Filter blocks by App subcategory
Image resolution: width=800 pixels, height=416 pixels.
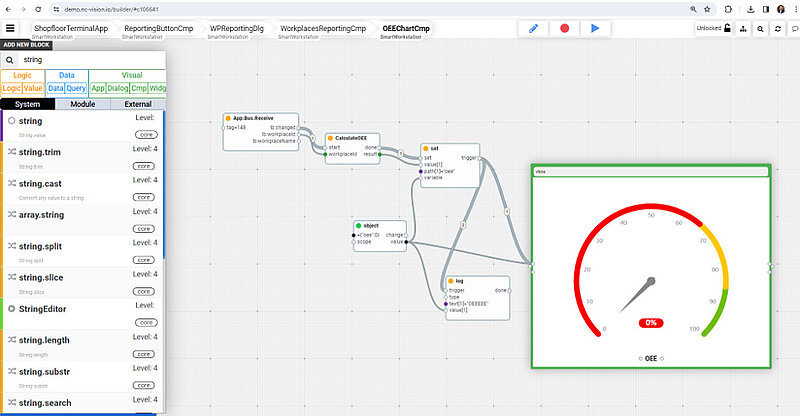(98, 88)
